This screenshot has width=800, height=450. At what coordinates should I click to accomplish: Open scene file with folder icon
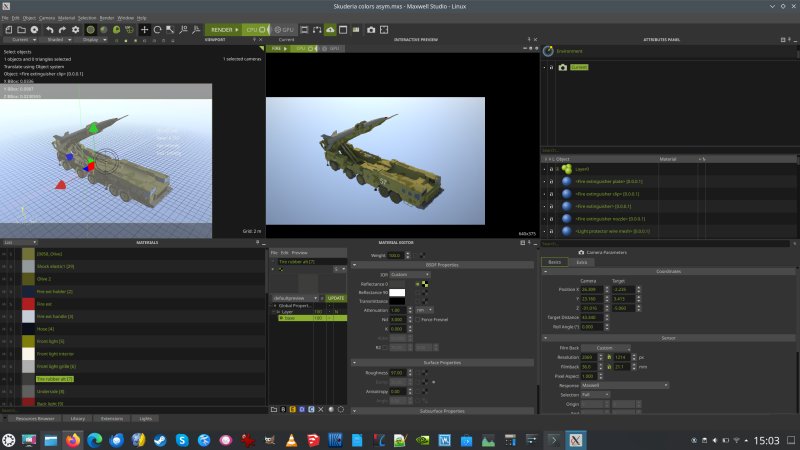click(x=21, y=30)
